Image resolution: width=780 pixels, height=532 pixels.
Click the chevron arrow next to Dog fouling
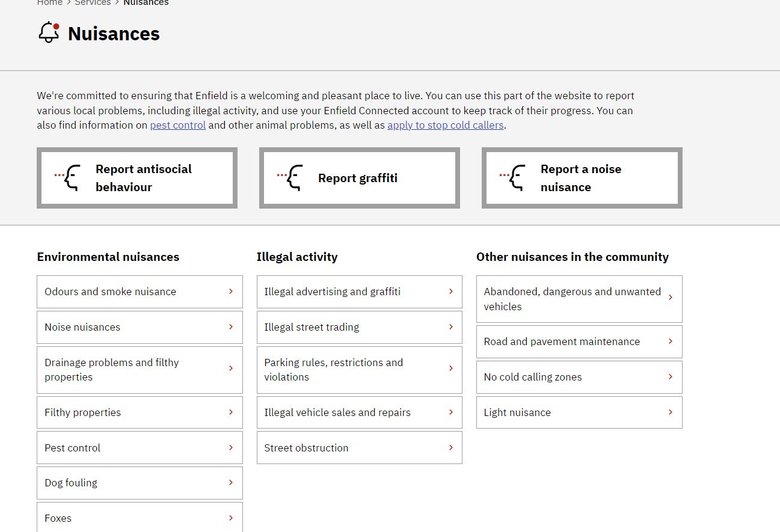point(230,483)
